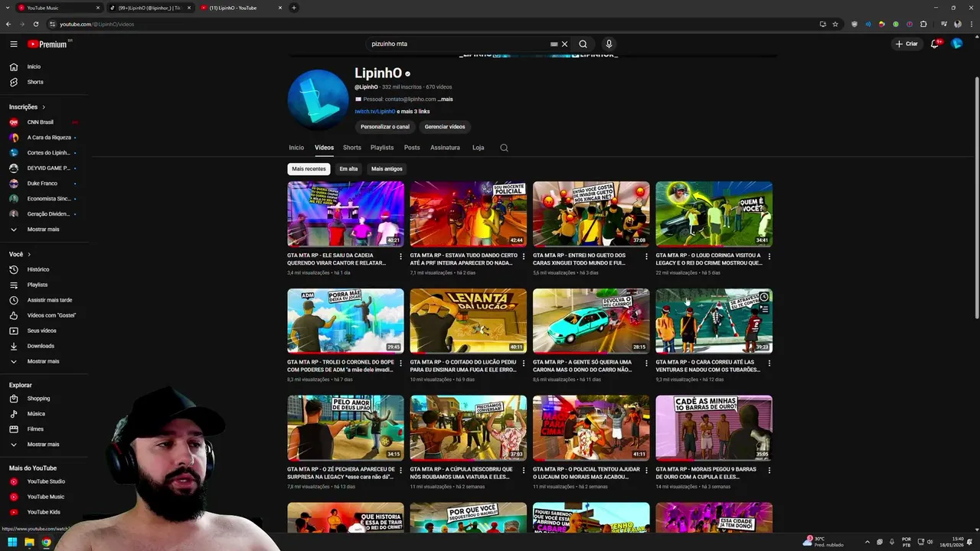This screenshot has width=980, height=551.
Task: Open the Você section header
Action: (x=20, y=254)
